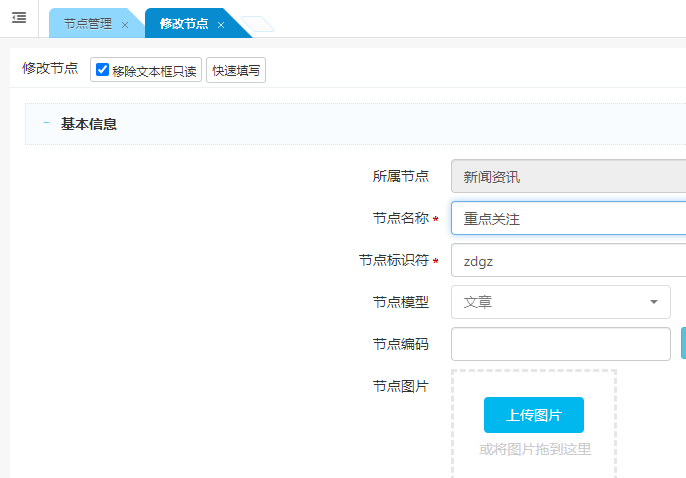Click the 或将图片拖到这里 image drop zone
Screen dimensions: 686x478
tap(535, 450)
